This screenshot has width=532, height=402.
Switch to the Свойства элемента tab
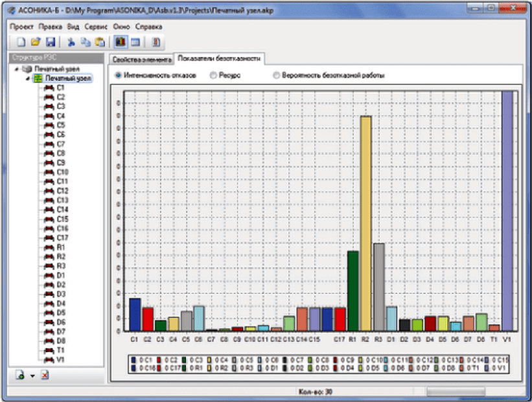142,60
